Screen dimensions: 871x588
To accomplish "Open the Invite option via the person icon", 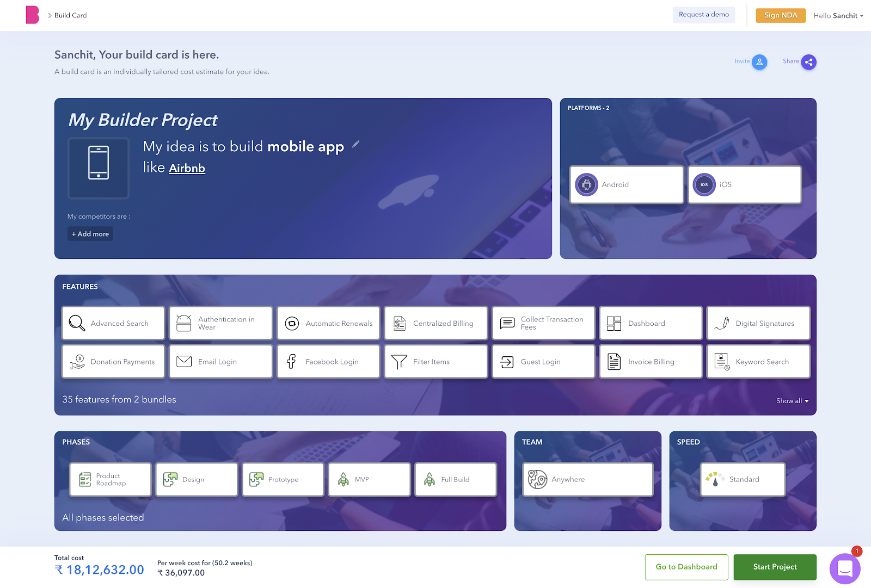I will click(759, 62).
